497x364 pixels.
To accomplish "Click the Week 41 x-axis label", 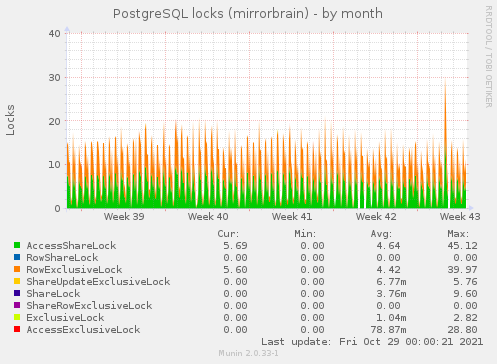I will (x=292, y=217).
